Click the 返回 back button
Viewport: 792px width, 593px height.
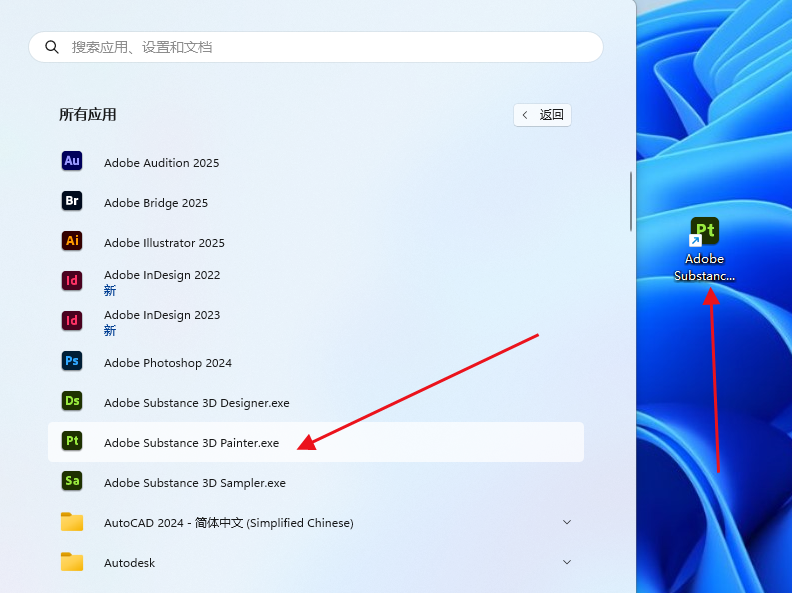click(x=542, y=115)
